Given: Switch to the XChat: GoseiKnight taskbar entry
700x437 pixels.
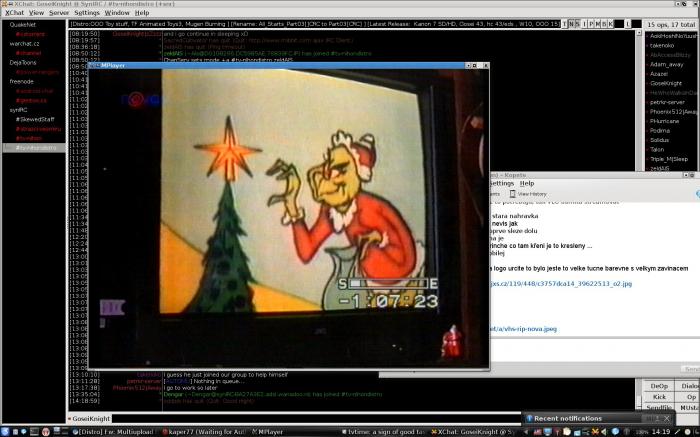Looking at the screenshot, I should 473,432.
